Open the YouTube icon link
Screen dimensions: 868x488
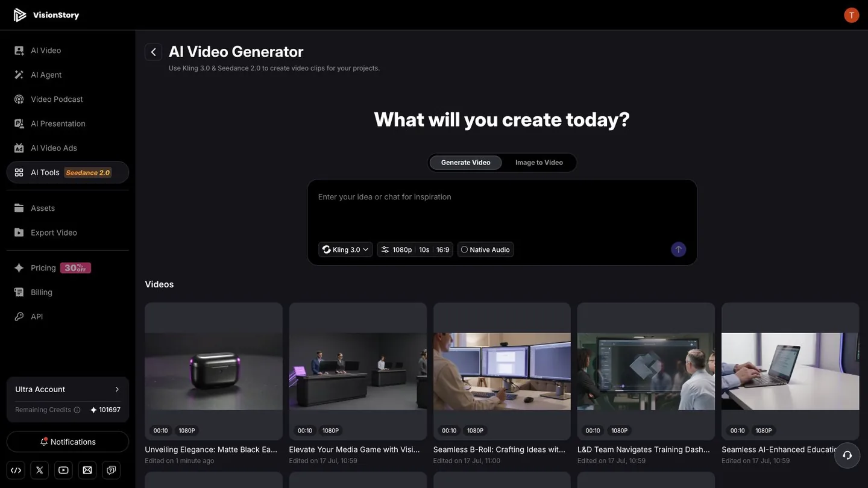click(x=63, y=470)
